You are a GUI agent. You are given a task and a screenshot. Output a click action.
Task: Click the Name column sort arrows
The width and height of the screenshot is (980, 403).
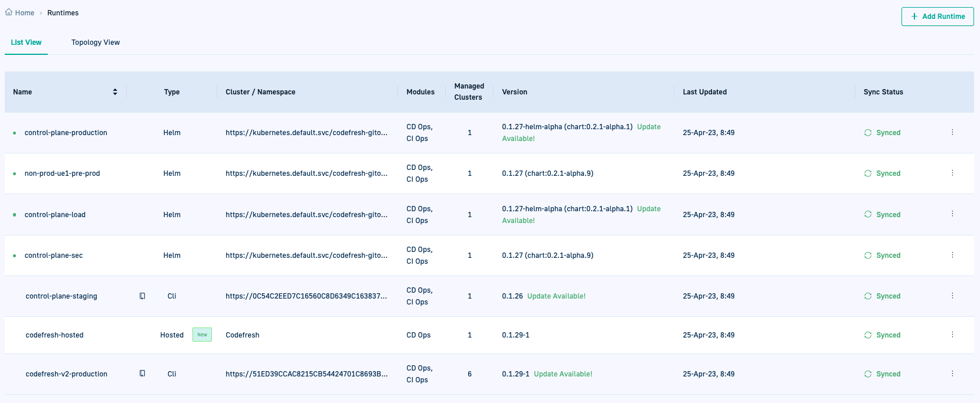pyautogui.click(x=115, y=92)
